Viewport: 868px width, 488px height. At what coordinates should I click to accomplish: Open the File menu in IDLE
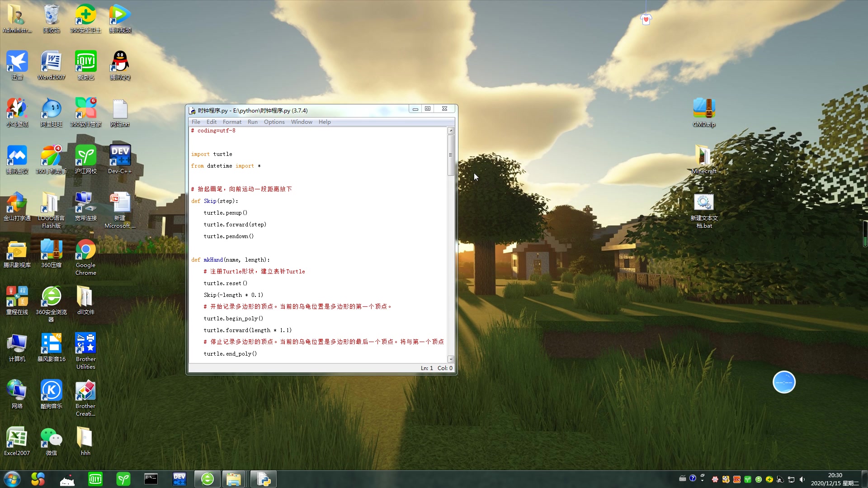196,122
